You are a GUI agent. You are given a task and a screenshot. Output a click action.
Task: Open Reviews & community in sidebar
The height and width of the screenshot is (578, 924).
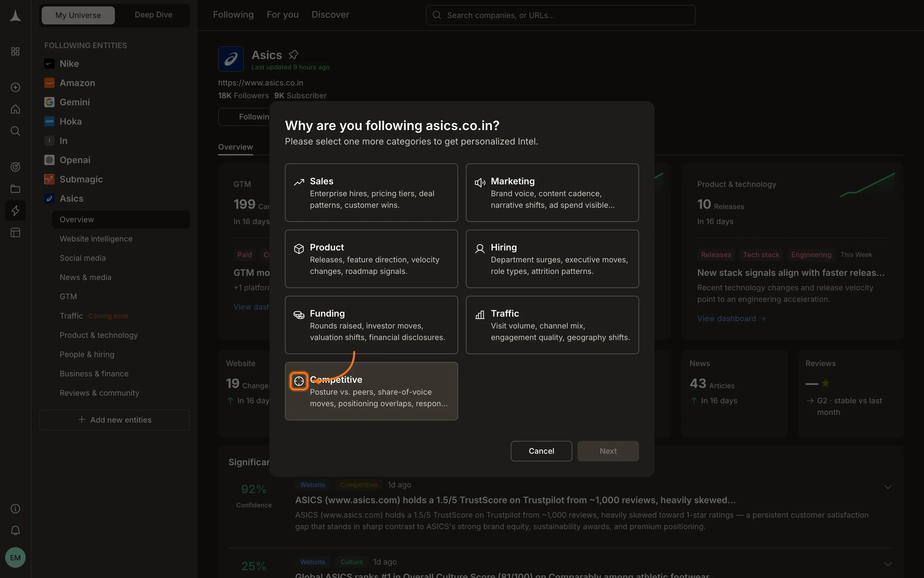(x=99, y=393)
